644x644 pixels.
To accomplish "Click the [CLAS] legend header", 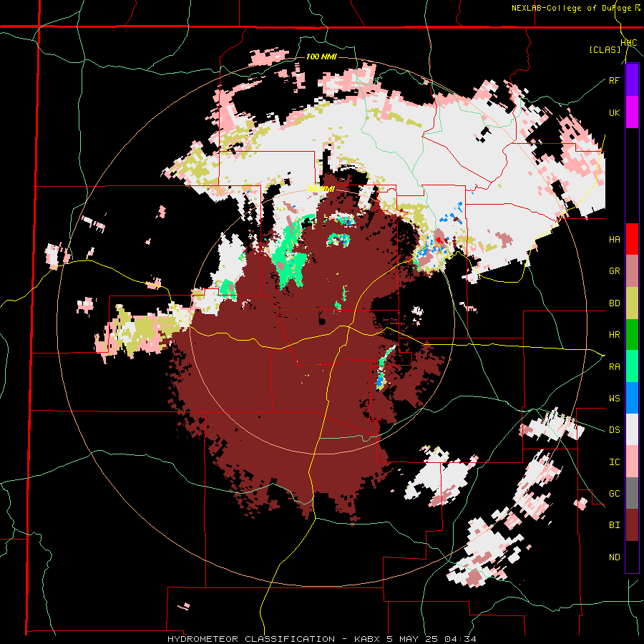I will pos(605,49).
